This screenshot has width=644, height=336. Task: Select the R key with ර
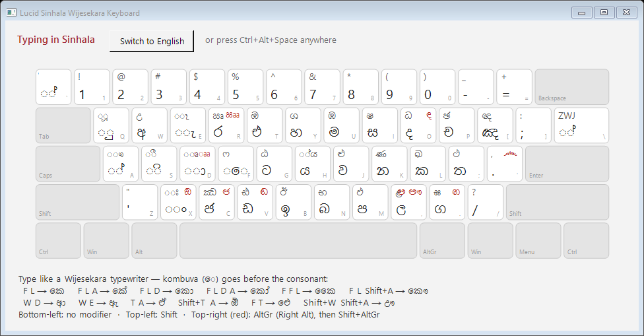(x=226, y=125)
